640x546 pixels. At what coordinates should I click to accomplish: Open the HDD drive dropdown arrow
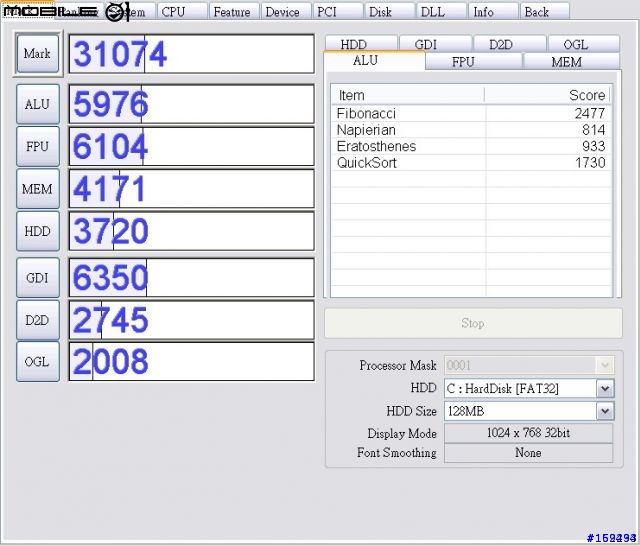tap(605, 388)
